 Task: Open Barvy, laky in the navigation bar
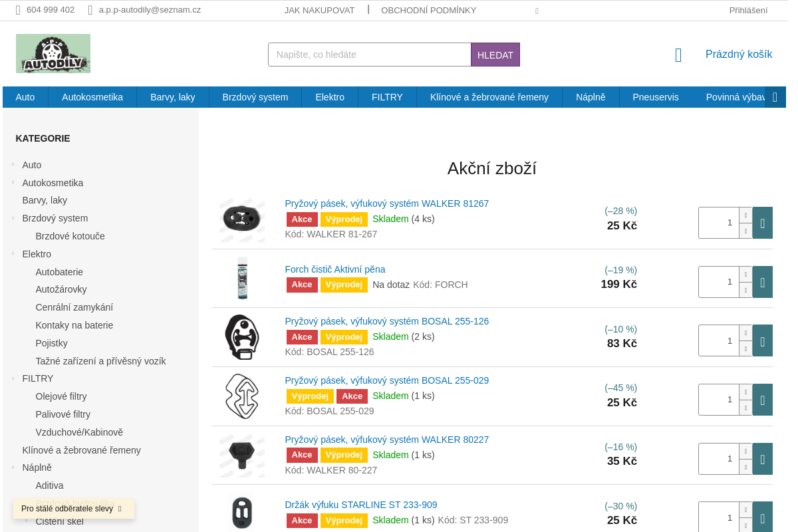pyautogui.click(x=173, y=97)
